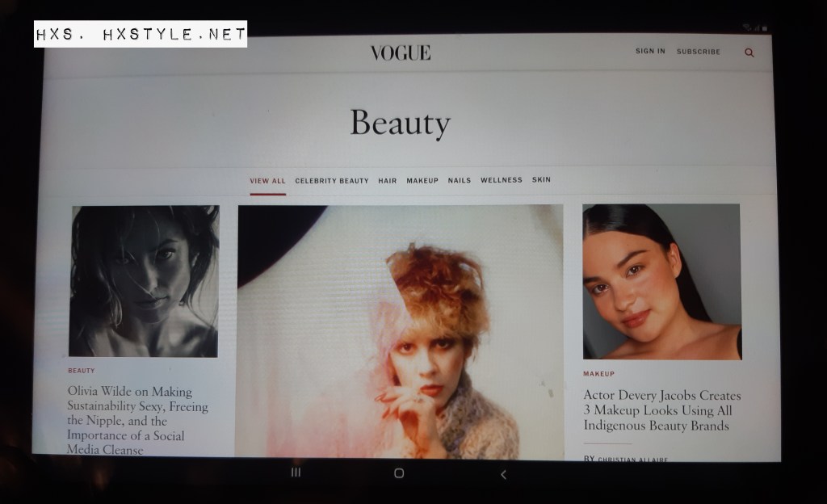827x504 pixels.
Task: Click the Vogue logo
Action: coord(401,53)
